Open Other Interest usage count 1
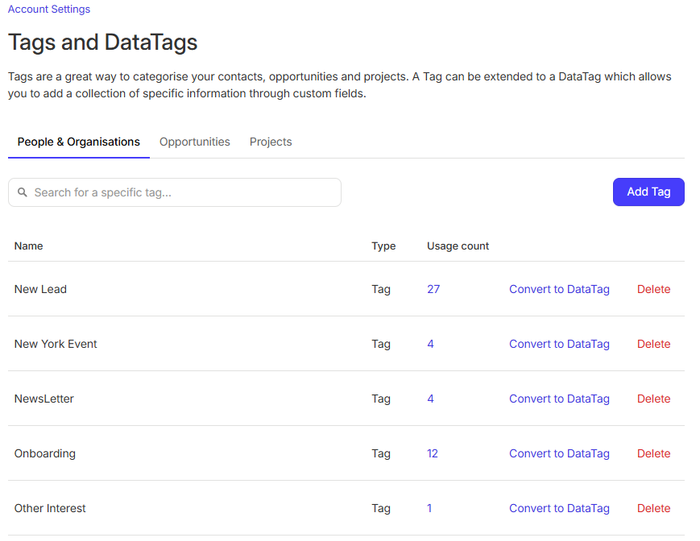Screen dimensions: 700x541 pyautogui.click(x=430, y=508)
